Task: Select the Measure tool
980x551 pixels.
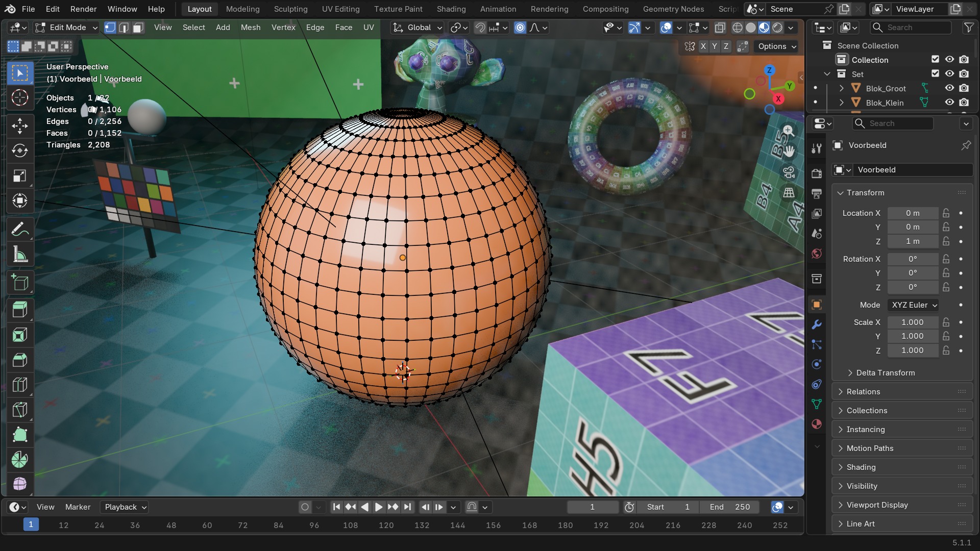Action: [x=20, y=255]
